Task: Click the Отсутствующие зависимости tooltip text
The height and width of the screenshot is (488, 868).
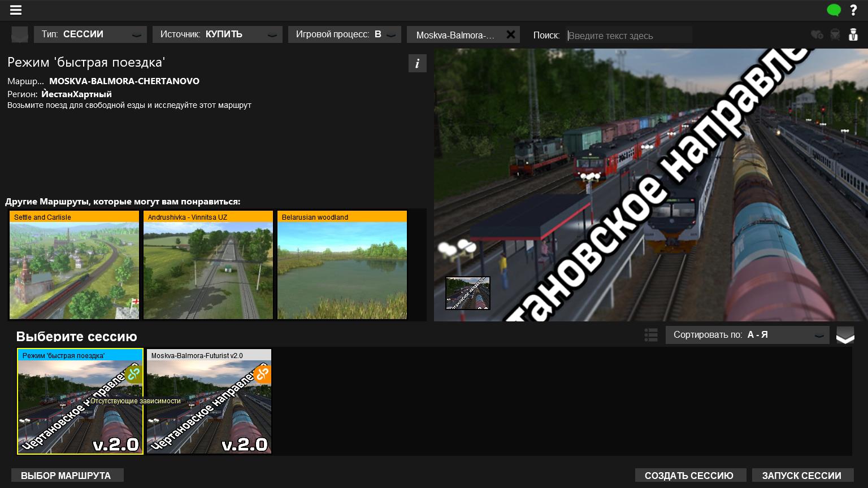Action: tap(136, 401)
